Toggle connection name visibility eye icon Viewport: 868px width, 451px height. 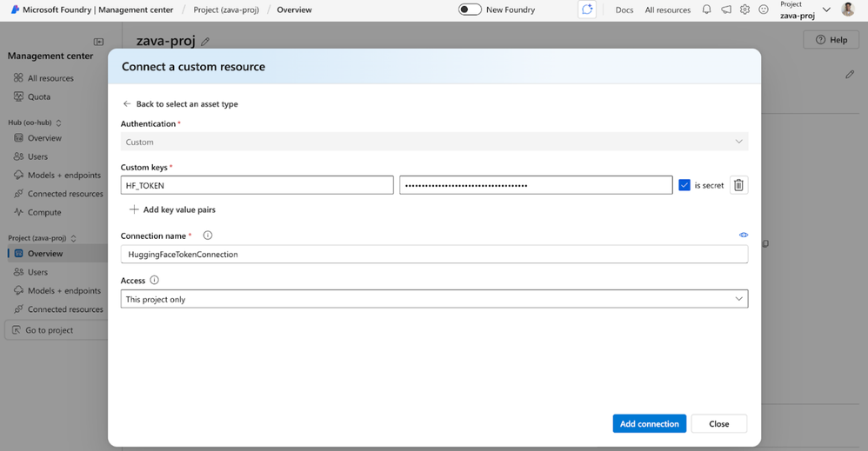(x=744, y=235)
